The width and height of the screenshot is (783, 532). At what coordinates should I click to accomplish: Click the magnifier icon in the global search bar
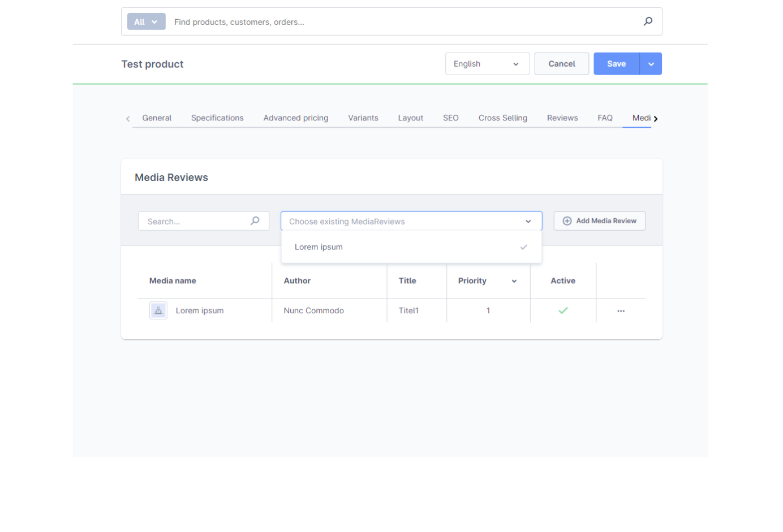click(x=648, y=21)
